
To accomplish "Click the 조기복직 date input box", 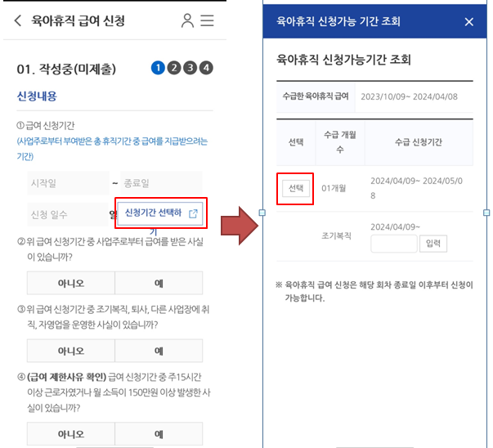I will tap(394, 244).
